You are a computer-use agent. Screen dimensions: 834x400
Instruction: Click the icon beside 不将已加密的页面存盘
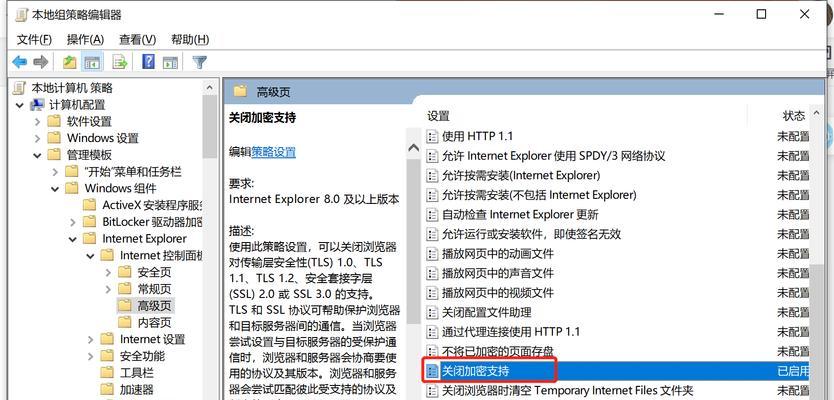[432, 351]
